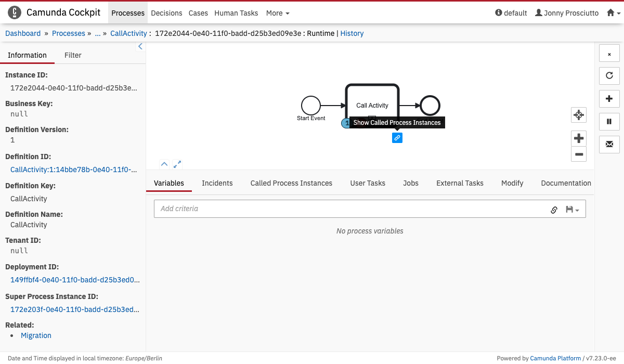Collapse the diagram panel with up chevron
The image size is (624, 364).
[x=164, y=164]
